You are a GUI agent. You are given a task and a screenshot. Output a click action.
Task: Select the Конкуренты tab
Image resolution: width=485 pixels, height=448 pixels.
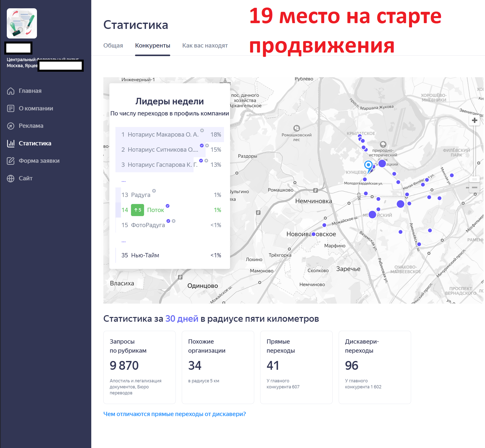[x=153, y=46]
